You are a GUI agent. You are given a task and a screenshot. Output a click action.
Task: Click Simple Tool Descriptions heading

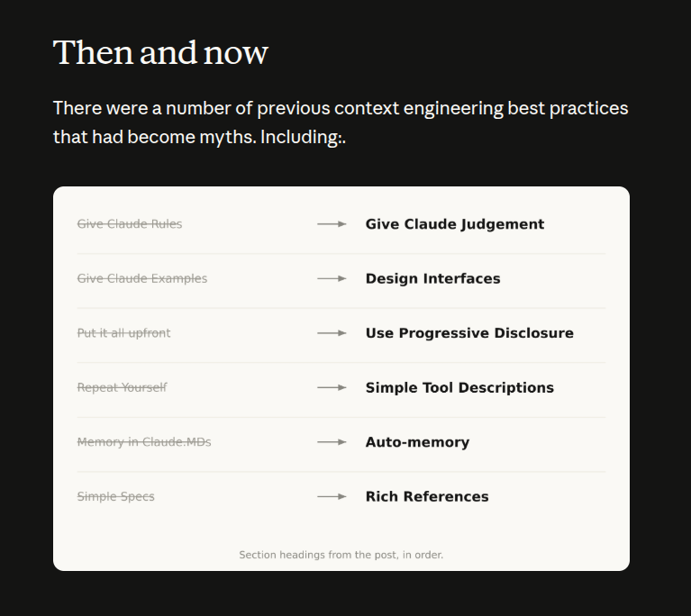tap(459, 388)
